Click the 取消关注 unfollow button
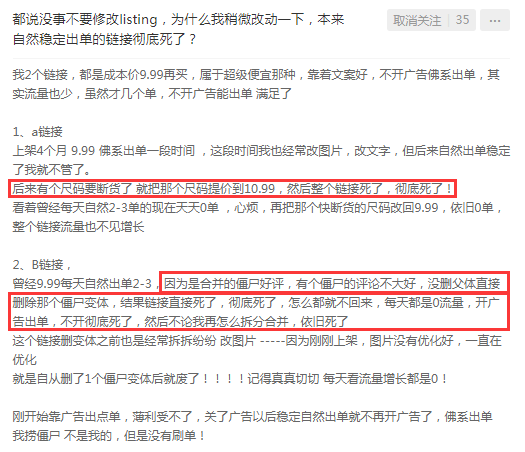The image size is (525, 452). pos(417,20)
